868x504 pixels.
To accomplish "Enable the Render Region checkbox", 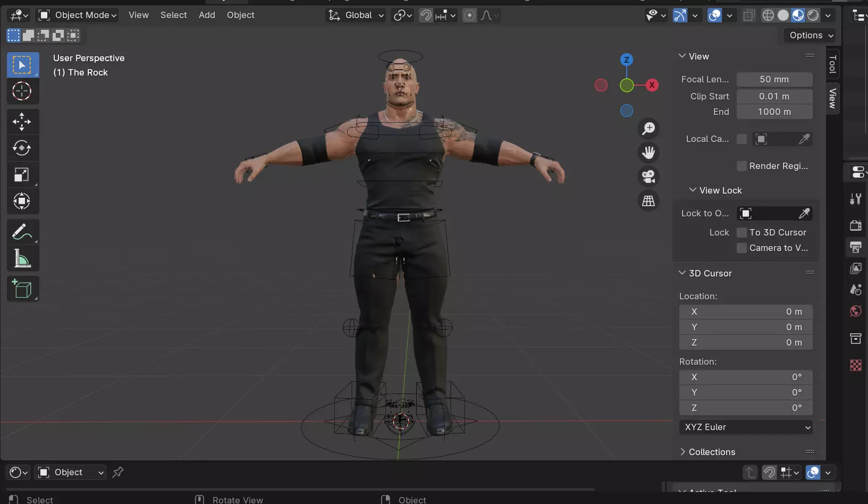I will click(741, 166).
